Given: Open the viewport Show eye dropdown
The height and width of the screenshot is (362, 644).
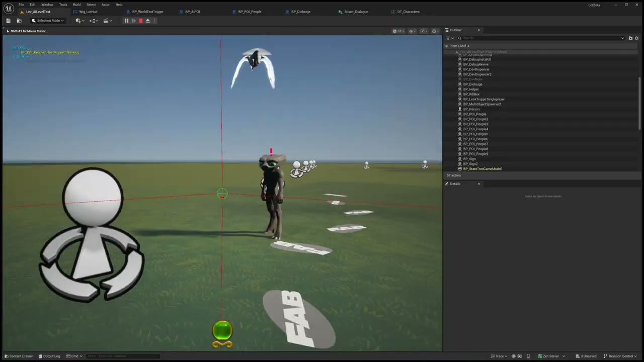Looking at the screenshot, I should pos(412,31).
